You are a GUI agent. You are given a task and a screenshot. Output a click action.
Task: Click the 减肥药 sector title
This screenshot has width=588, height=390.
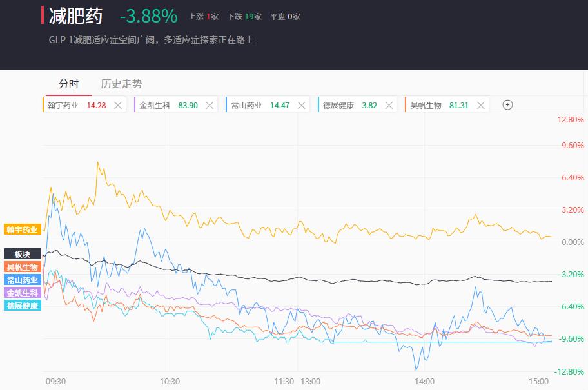coord(75,16)
